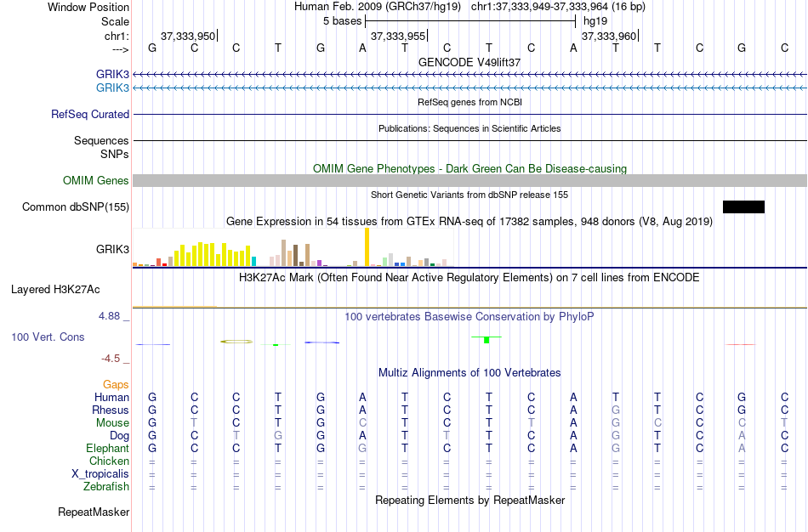Click the red PhyloP mark
Screen dimensions: 808x532
[x=741, y=344]
